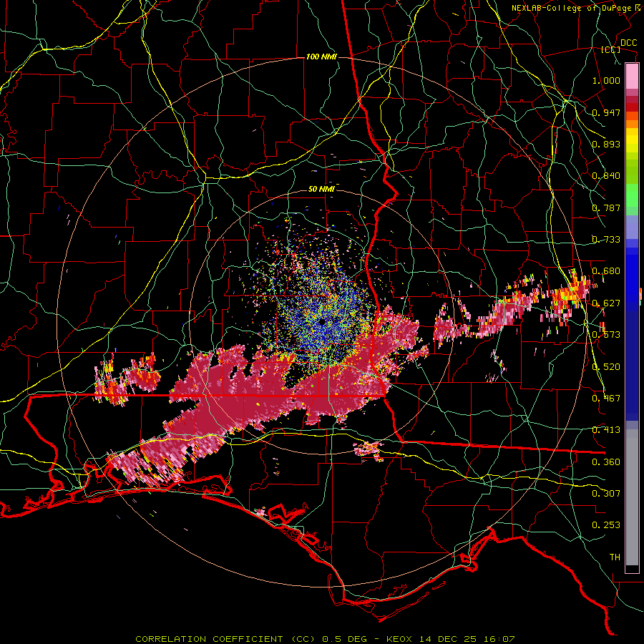Click the 0.840 legend value

(x=606, y=176)
